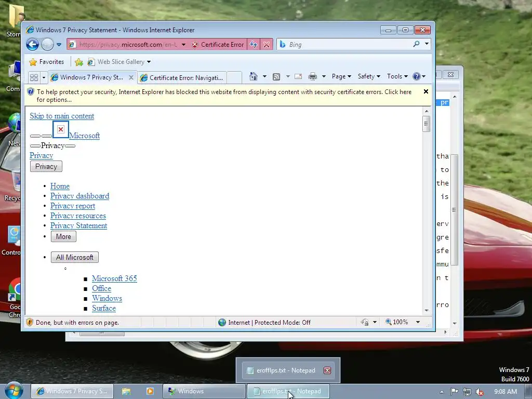Screen dimensions: 532x399
Task: Open the feeds dropdown arrow
Action: pos(288,76)
